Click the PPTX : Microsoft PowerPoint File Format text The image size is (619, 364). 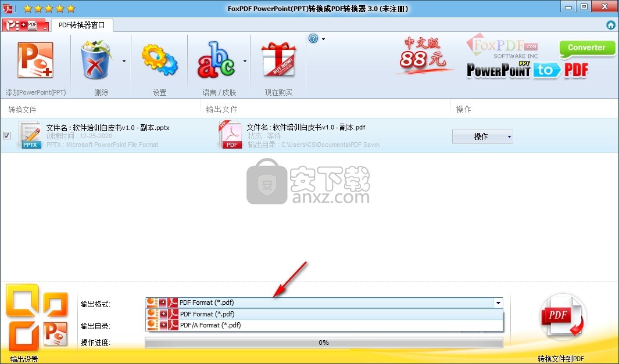coord(102,145)
